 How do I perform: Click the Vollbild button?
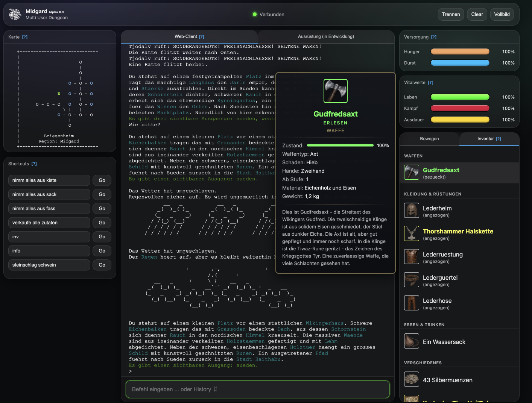click(502, 14)
